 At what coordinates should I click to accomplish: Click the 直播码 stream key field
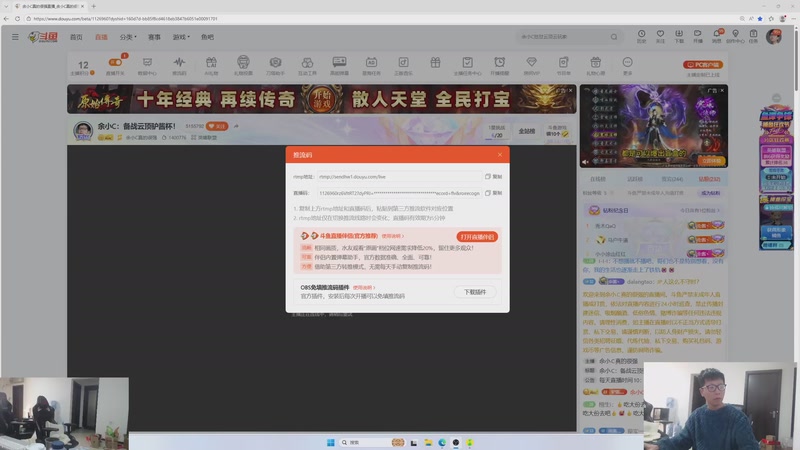coord(399,193)
